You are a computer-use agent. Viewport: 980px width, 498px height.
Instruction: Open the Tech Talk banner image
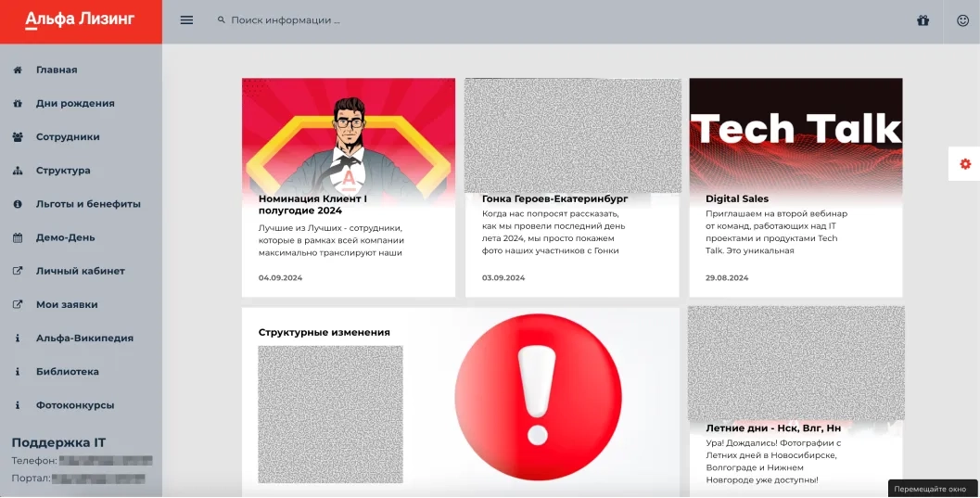pos(795,130)
